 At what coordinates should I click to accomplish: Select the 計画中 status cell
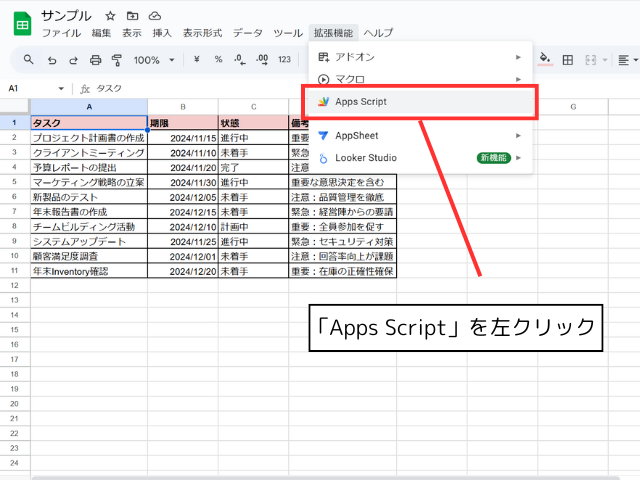(x=253, y=227)
